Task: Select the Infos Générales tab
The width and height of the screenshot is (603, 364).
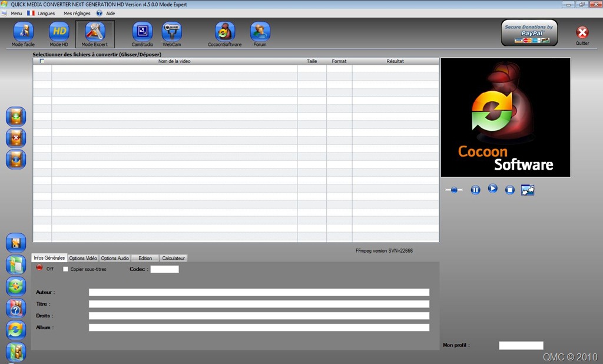Action: tap(49, 258)
